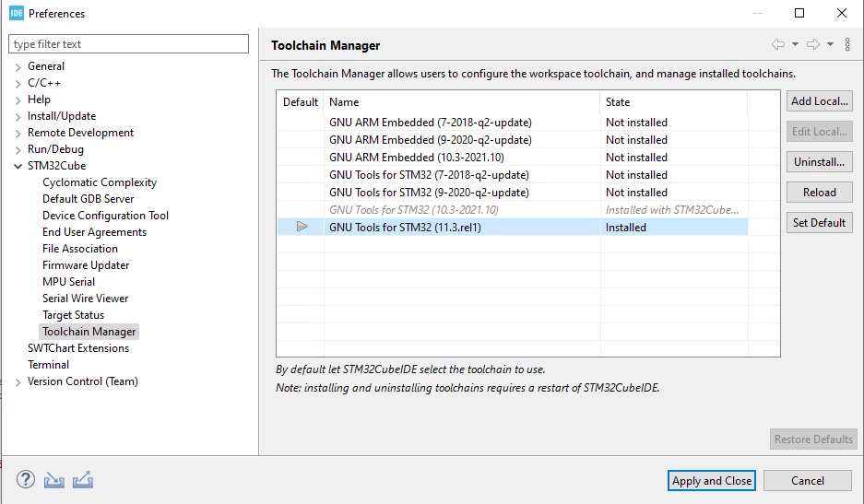Click the back navigation arrow
Image resolution: width=864 pixels, height=504 pixels.
(778, 44)
